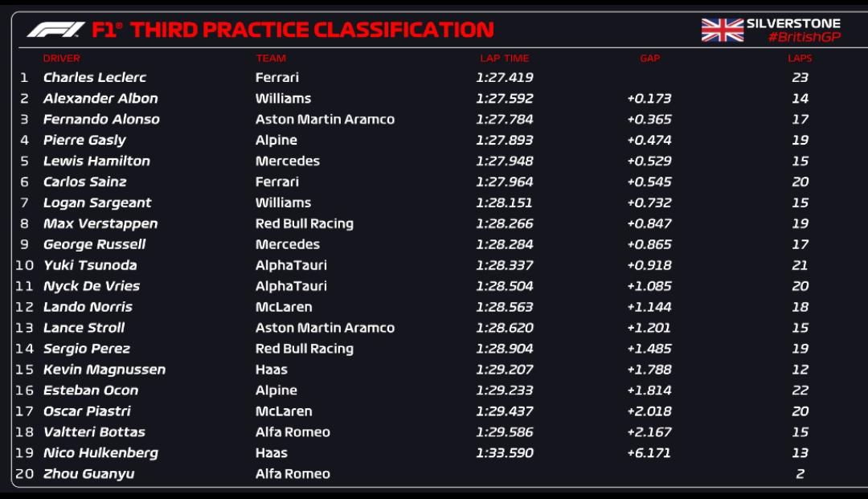Screen dimensions: 868x499
Task: Click the British flag icon
Action: [x=722, y=31]
